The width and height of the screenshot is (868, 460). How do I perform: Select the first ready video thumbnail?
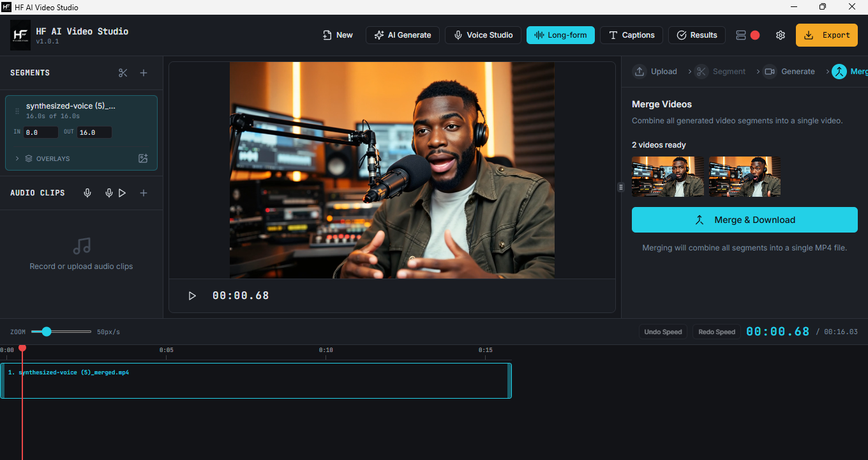coord(668,176)
